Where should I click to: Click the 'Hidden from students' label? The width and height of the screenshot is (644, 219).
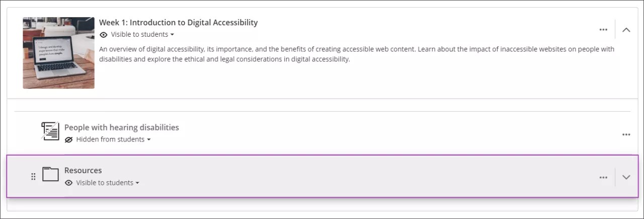coord(110,139)
